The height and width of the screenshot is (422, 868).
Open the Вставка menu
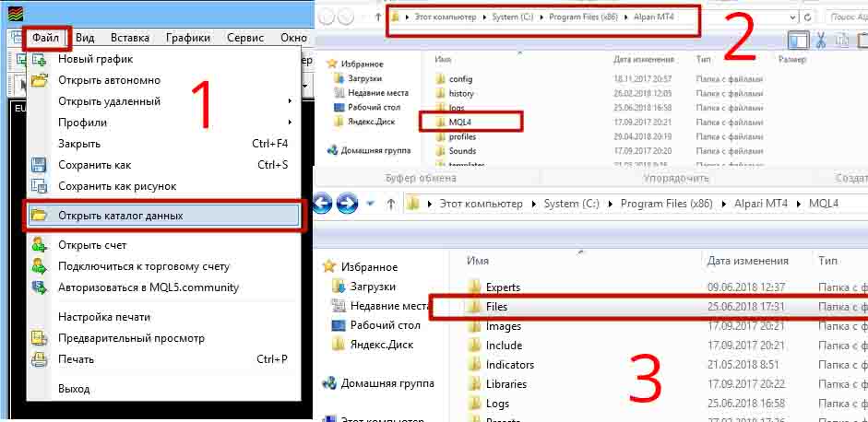point(130,38)
